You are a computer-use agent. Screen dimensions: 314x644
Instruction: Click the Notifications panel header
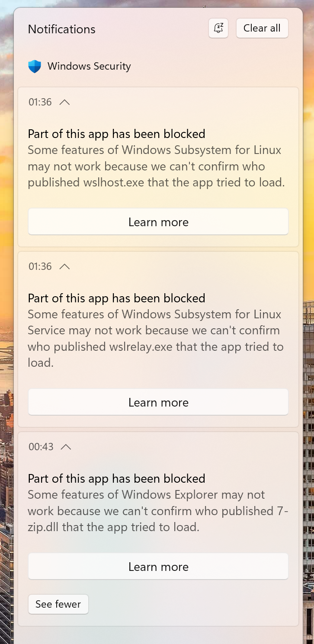pyautogui.click(x=61, y=29)
